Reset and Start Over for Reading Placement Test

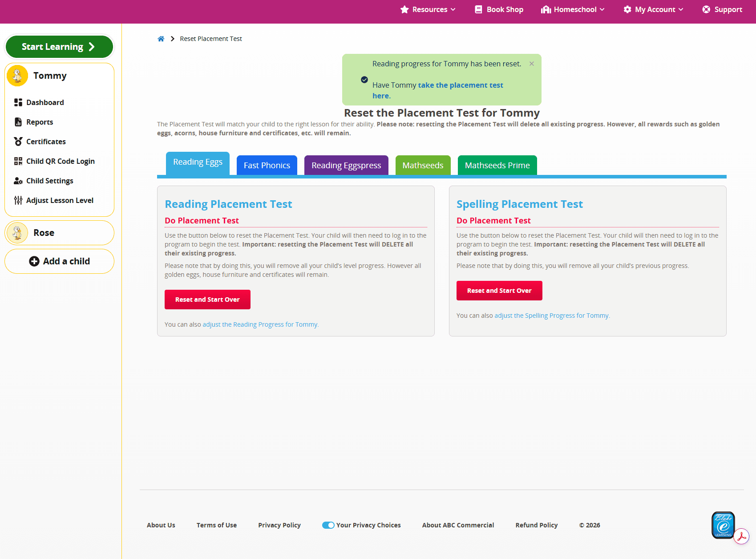[207, 300]
